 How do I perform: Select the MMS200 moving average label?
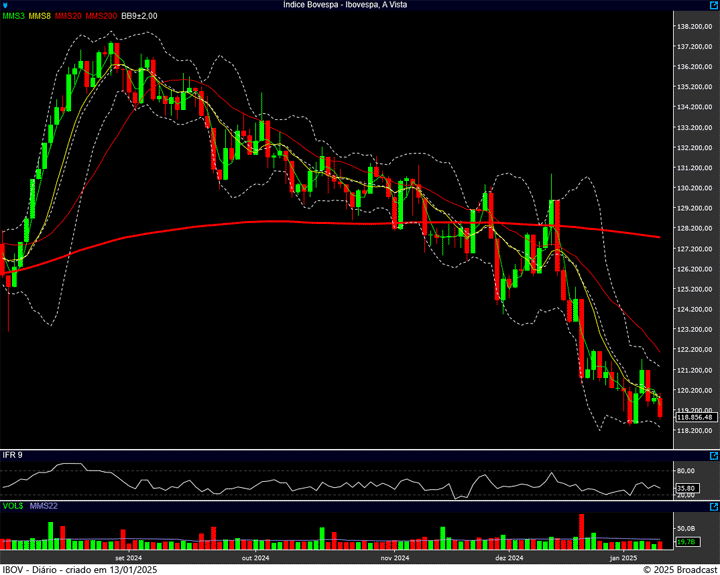101,16
